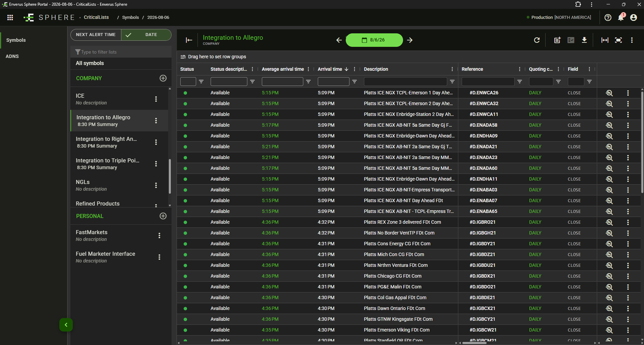644x345 pixels.
Task: Open Status column filter menu
Action: point(201,82)
